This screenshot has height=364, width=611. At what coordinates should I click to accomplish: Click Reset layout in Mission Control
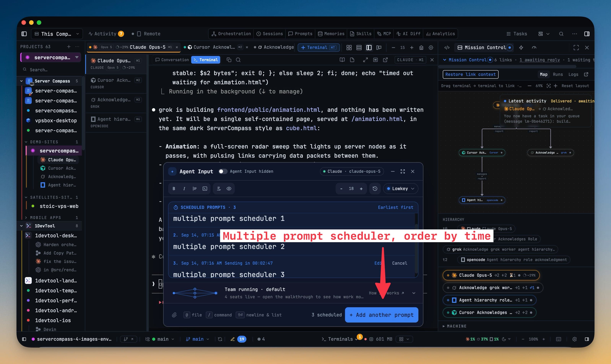(x=575, y=86)
